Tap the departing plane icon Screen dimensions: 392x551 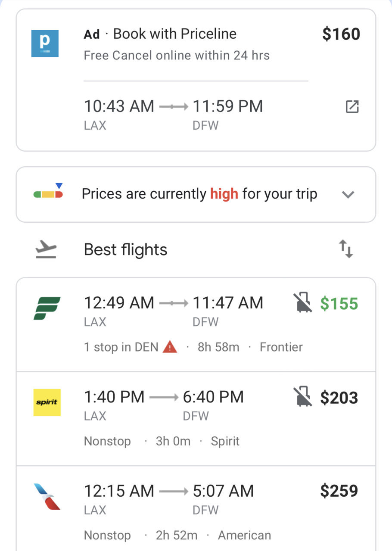46,249
